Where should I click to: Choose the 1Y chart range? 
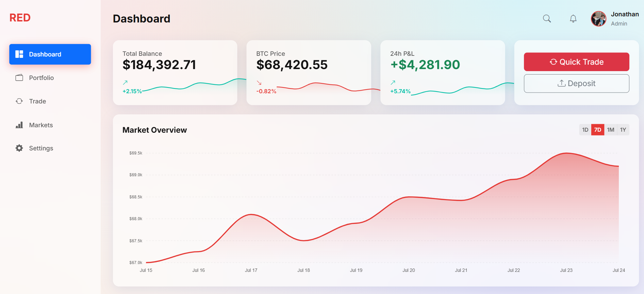[623, 130]
